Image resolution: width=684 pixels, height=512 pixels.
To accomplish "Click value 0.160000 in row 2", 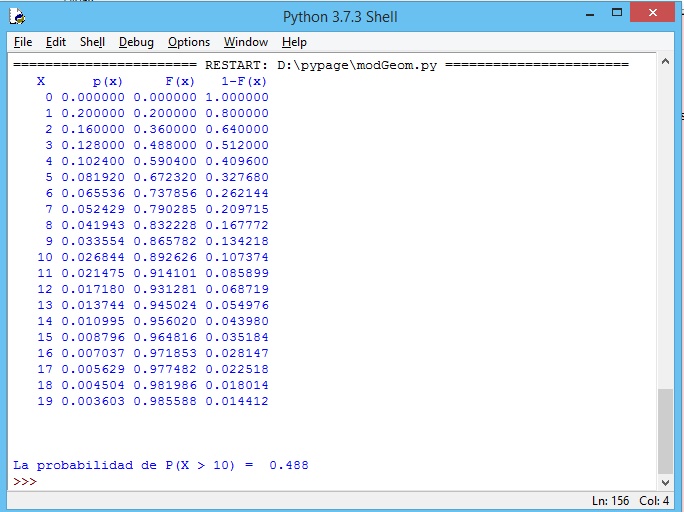I will point(93,130).
